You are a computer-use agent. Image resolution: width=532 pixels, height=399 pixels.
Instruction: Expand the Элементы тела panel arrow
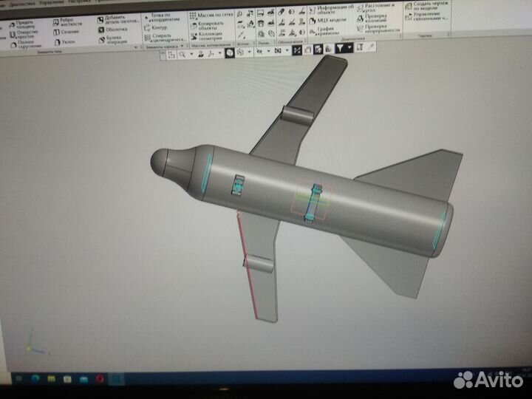[x=136, y=47]
